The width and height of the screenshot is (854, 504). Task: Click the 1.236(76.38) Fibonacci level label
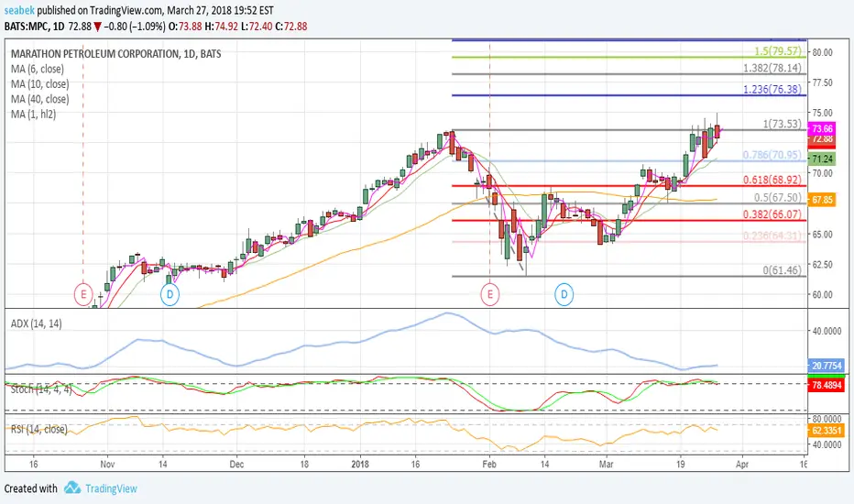coord(772,90)
